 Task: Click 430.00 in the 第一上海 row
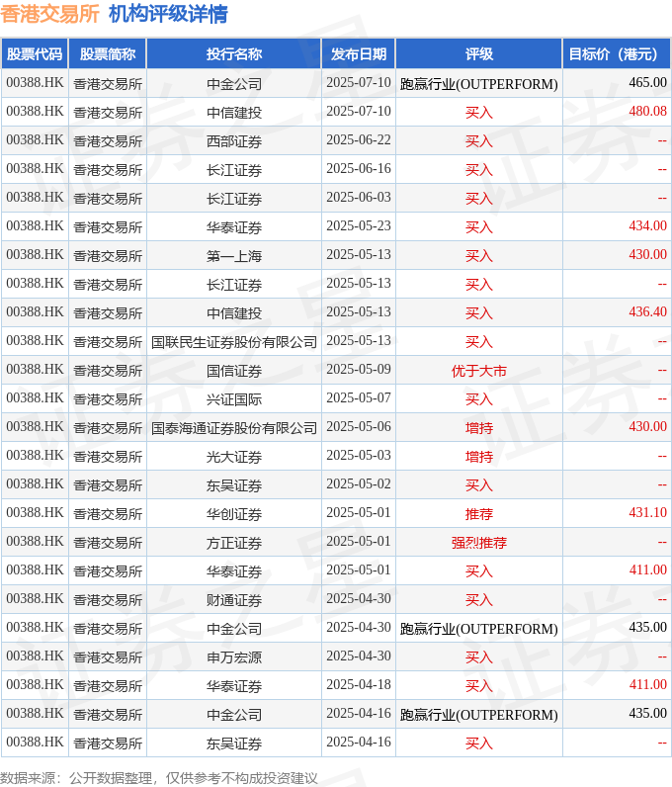[x=648, y=254]
